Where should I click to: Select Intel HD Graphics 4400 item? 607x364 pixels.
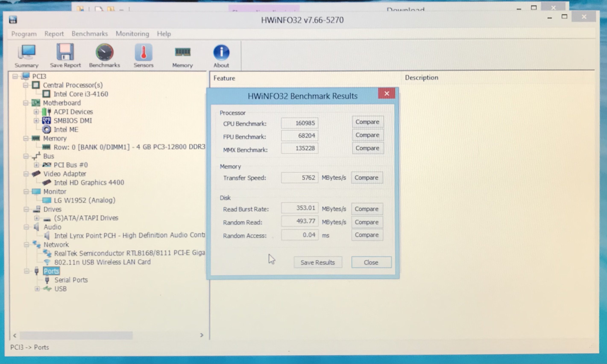coord(89,183)
